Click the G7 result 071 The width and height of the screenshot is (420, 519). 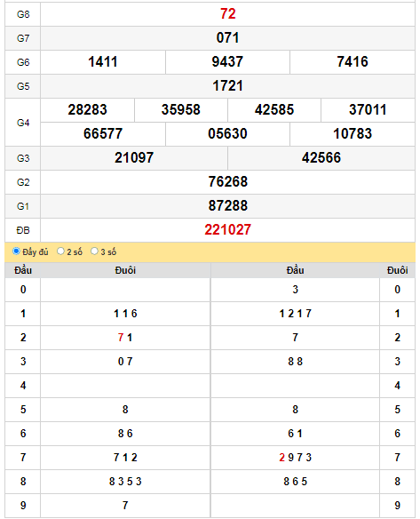227,37
